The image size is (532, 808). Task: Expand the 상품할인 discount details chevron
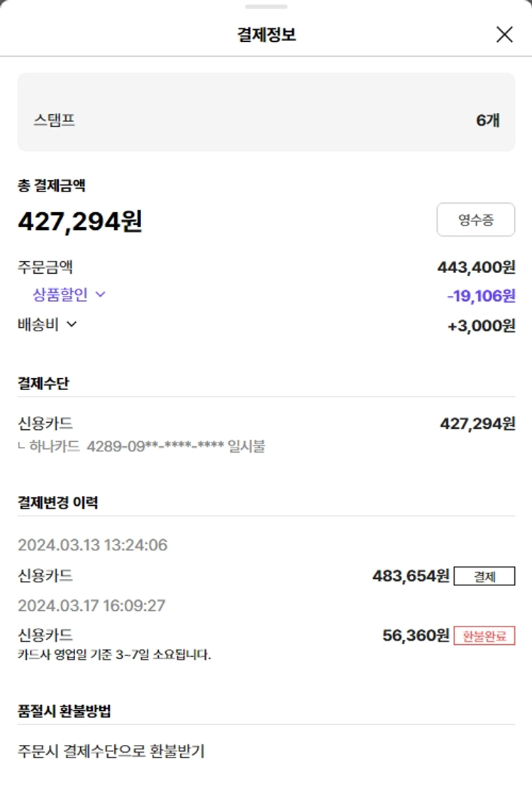[100, 294]
